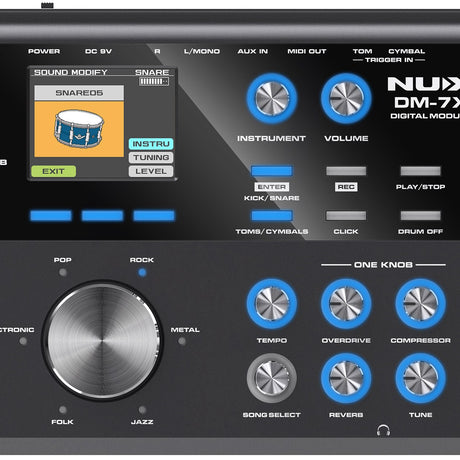This screenshot has height=460, width=460.
Task: Click the SNARE05 sound name field
Action: click(x=79, y=93)
